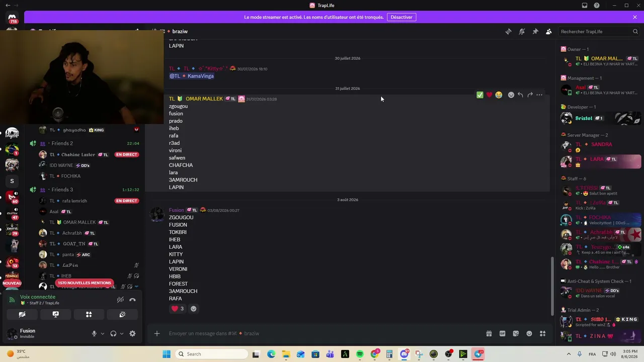Click the Windows taskbar Search box
This screenshot has width=644, height=362.
click(x=212, y=354)
